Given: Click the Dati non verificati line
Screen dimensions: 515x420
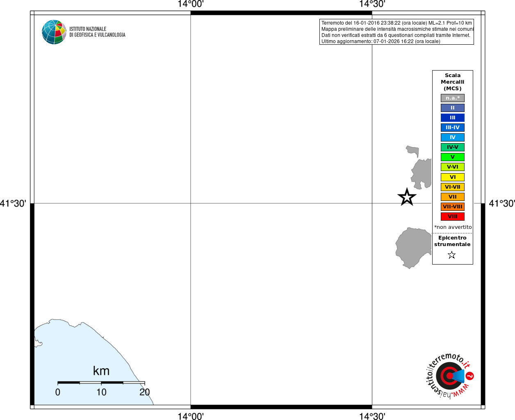Looking at the screenshot, I should pyautogui.click(x=396, y=35).
